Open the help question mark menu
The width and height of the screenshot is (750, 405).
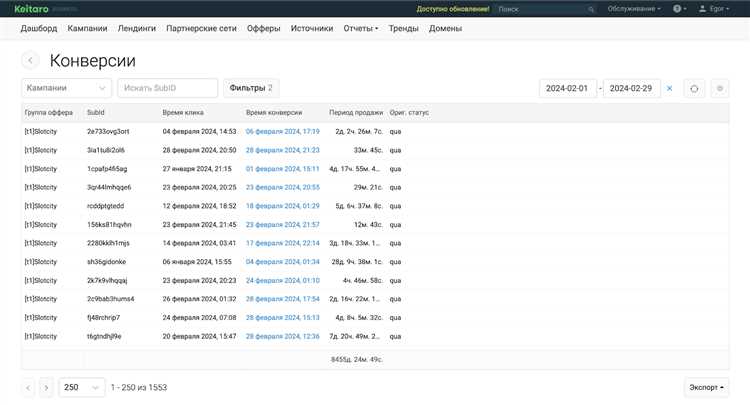pos(679,9)
